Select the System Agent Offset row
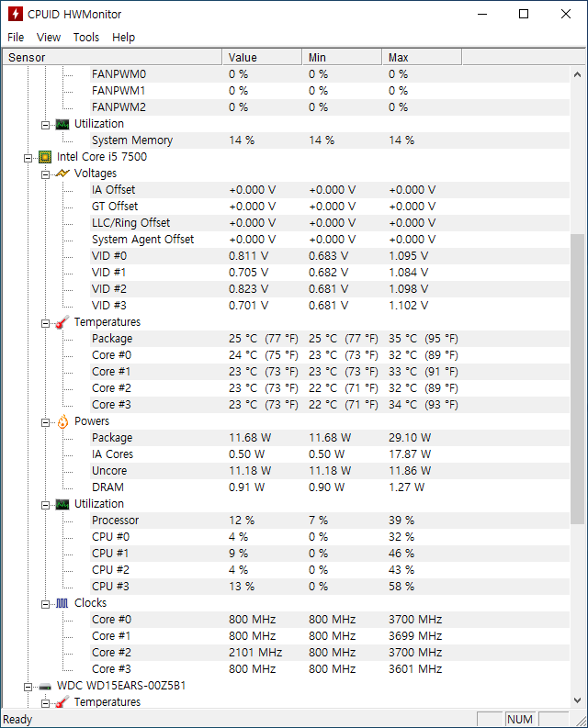The height and width of the screenshot is (728, 588). pos(330,240)
